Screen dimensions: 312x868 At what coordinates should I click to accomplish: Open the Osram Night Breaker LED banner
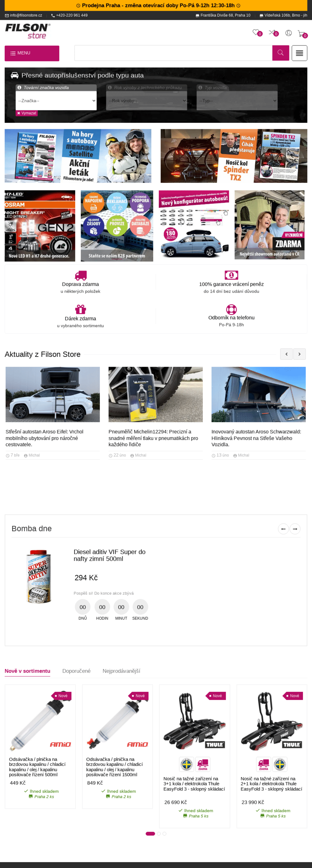click(40, 226)
